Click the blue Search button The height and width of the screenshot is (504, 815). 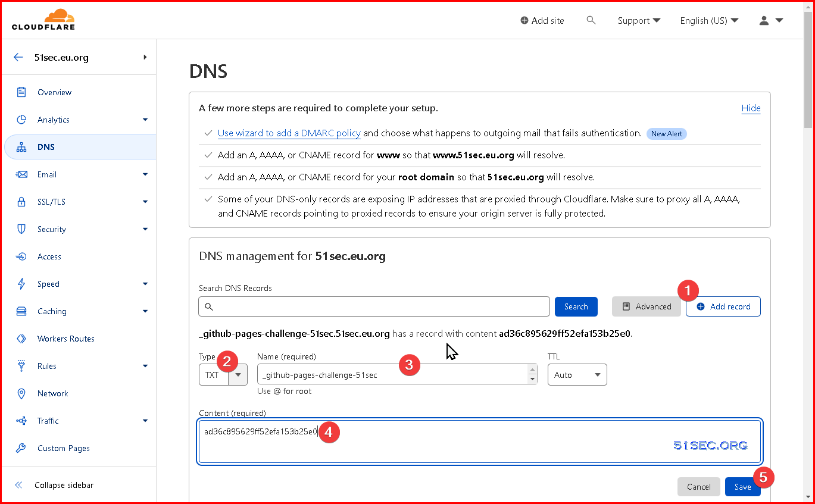pyautogui.click(x=576, y=306)
